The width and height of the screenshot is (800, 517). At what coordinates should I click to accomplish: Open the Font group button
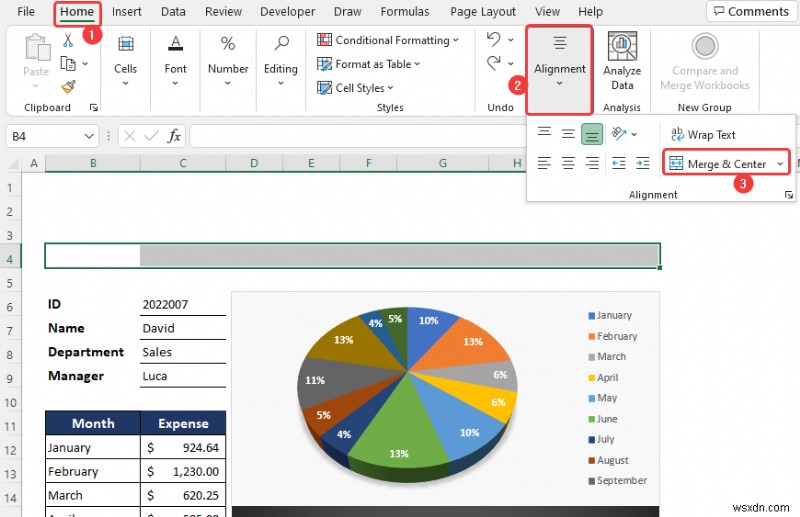tap(176, 61)
